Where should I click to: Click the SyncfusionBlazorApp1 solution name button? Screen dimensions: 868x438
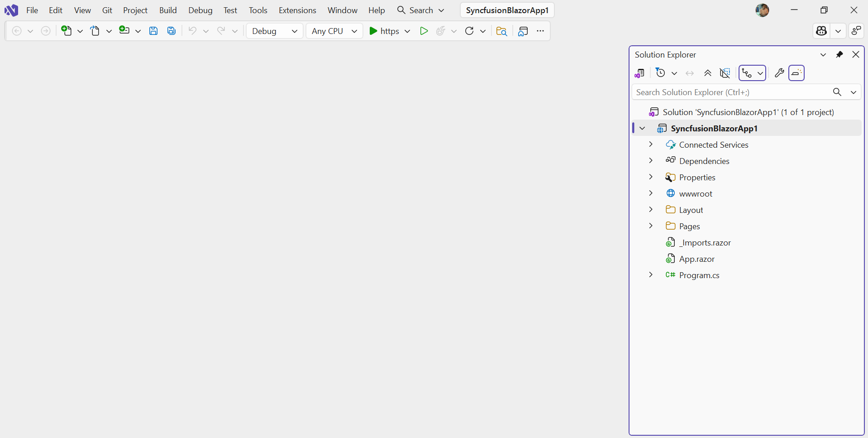coord(507,10)
